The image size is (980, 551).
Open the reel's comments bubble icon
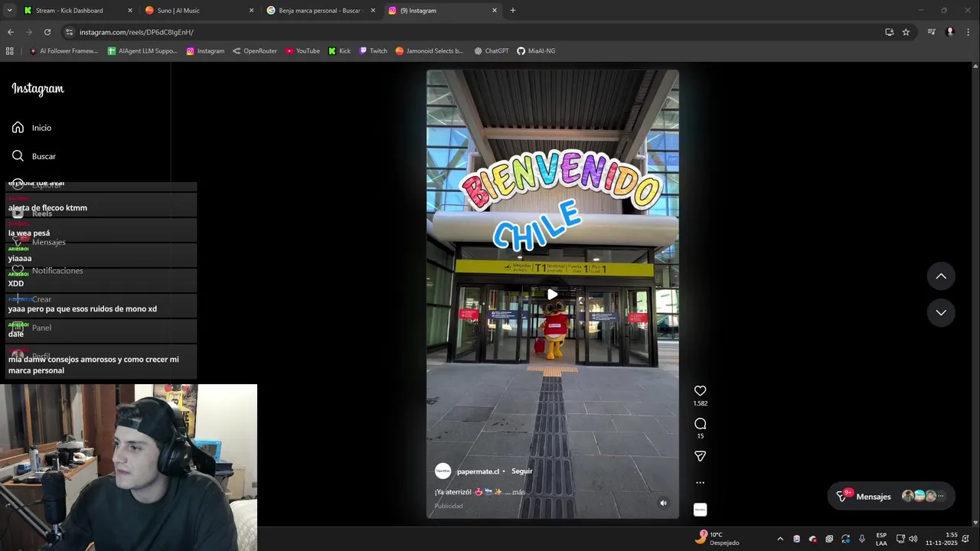click(700, 424)
